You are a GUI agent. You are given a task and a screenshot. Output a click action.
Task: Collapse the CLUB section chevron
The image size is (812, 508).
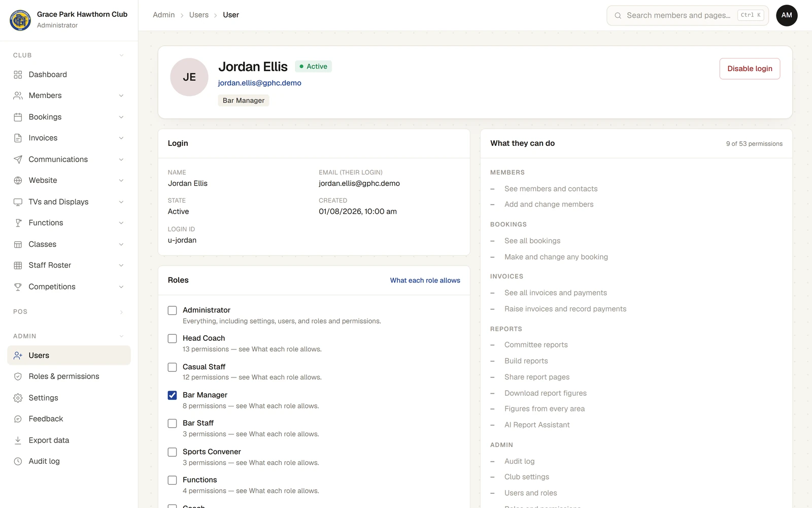click(121, 55)
